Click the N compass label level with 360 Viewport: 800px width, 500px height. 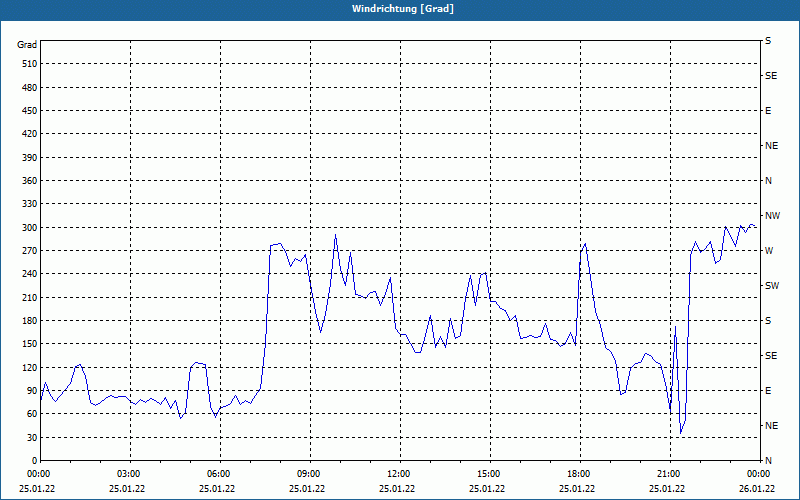[768, 181]
